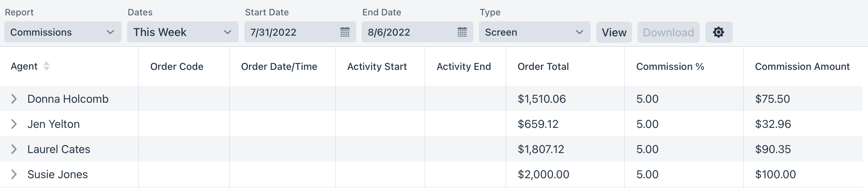868x188 pixels.
Task: Open the settings gear icon
Action: 719,32
